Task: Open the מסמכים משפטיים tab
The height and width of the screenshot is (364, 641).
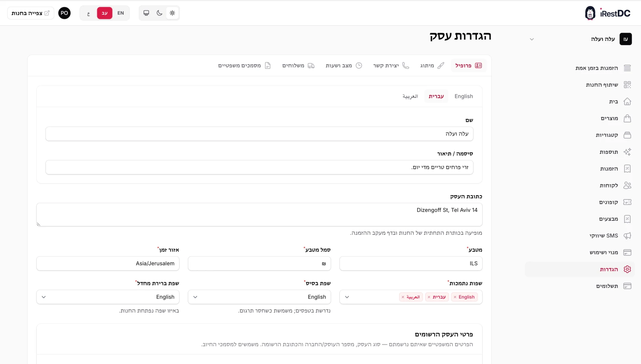Action: click(x=244, y=65)
